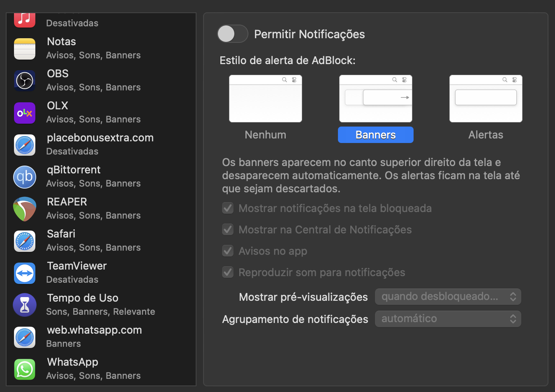Image resolution: width=555 pixels, height=392 pixels.
Task: Select TeamViewer in the app list
Action: [77, 266]
